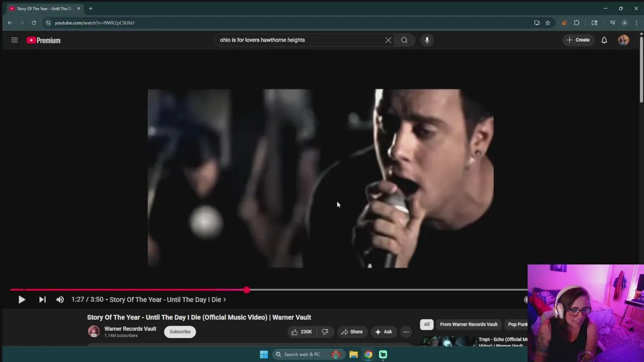Open the YouTube hamburger guide menu
This screenshot has width=644, height=362.
coord(15,40)
